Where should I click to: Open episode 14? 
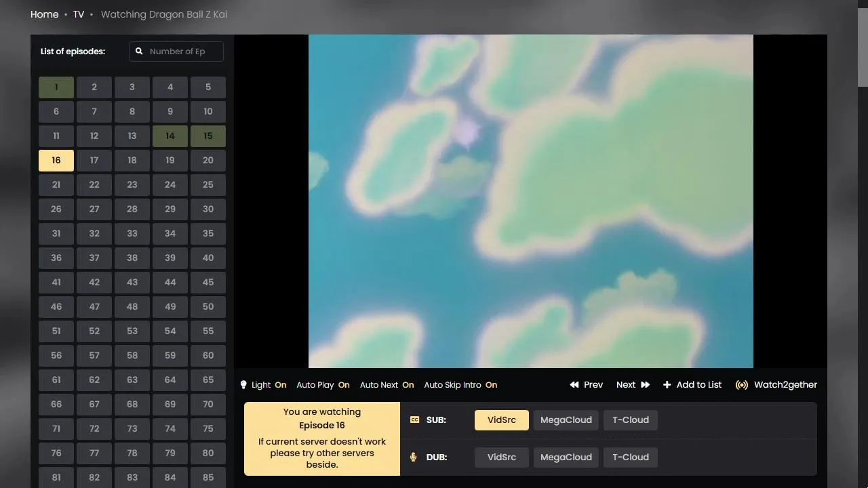(x=170, y=136)
